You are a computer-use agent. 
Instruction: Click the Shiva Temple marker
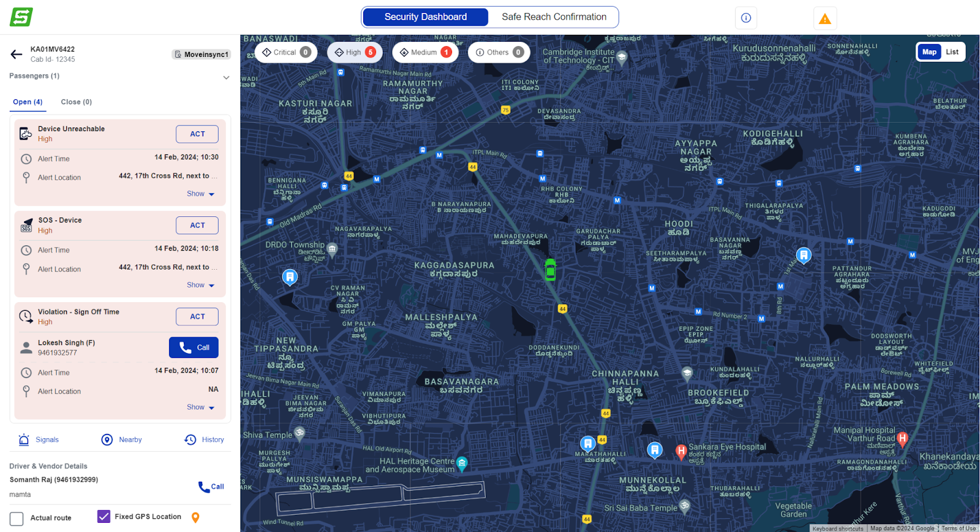300,433
